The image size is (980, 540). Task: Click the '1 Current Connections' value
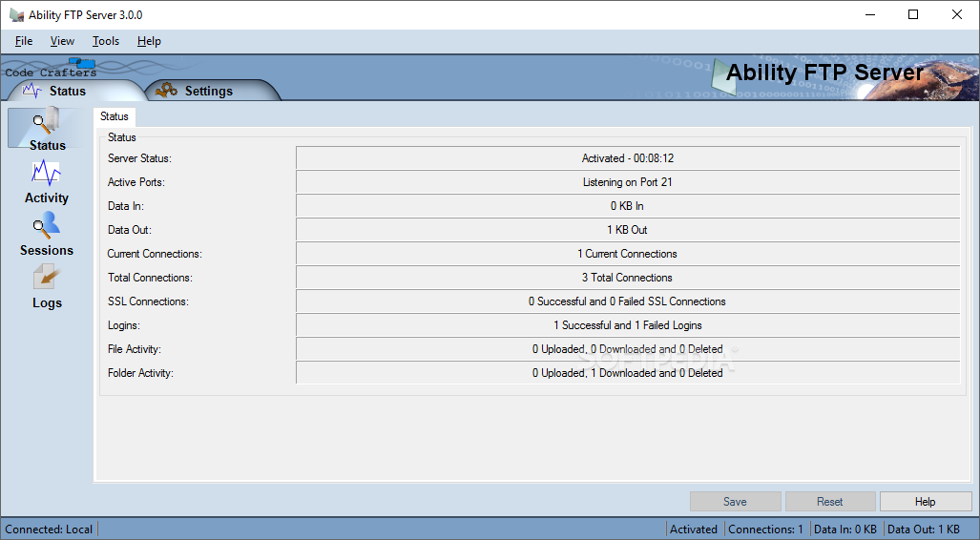point(628,254)
